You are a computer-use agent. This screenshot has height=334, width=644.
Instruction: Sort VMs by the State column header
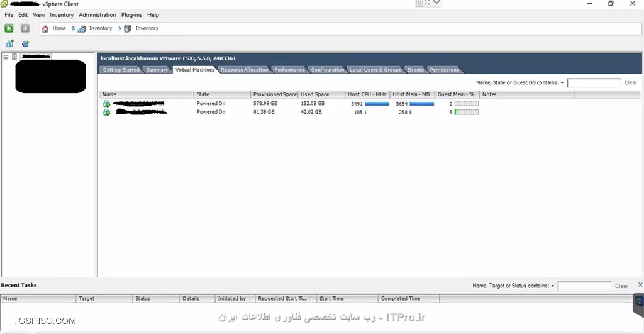click(x=222, y=94)
